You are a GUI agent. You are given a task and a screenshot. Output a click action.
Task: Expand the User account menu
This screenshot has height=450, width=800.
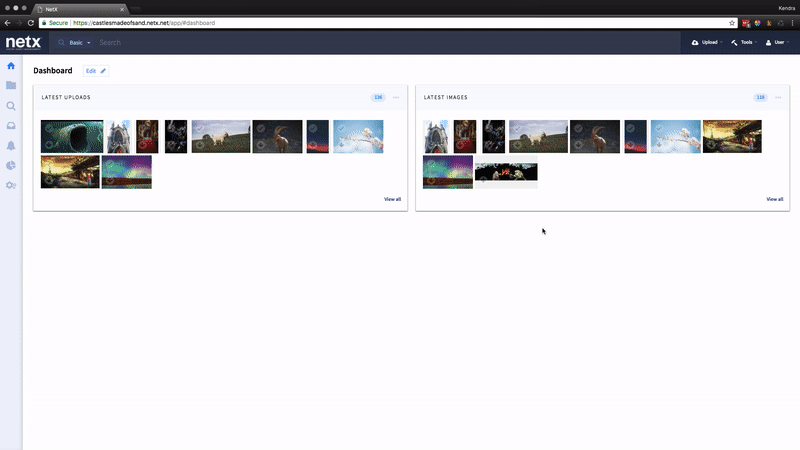click(777, 43)
